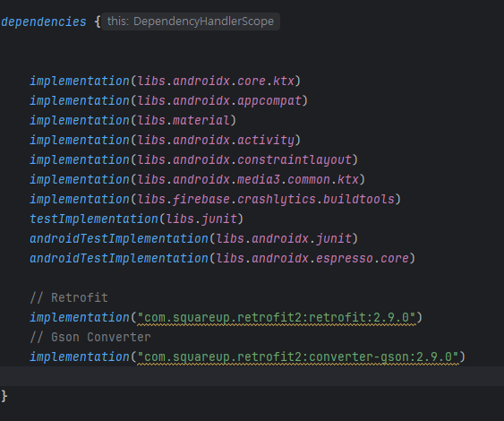Click the libs.androidx.appcompat reference
504x421 pixels.
coord(219,100)
